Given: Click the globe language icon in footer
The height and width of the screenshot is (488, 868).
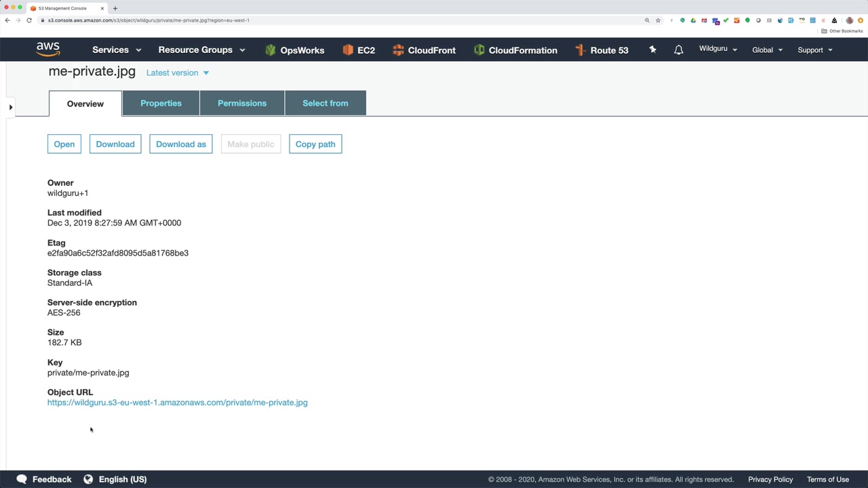Looking at the screenshot, I should 88,479.
